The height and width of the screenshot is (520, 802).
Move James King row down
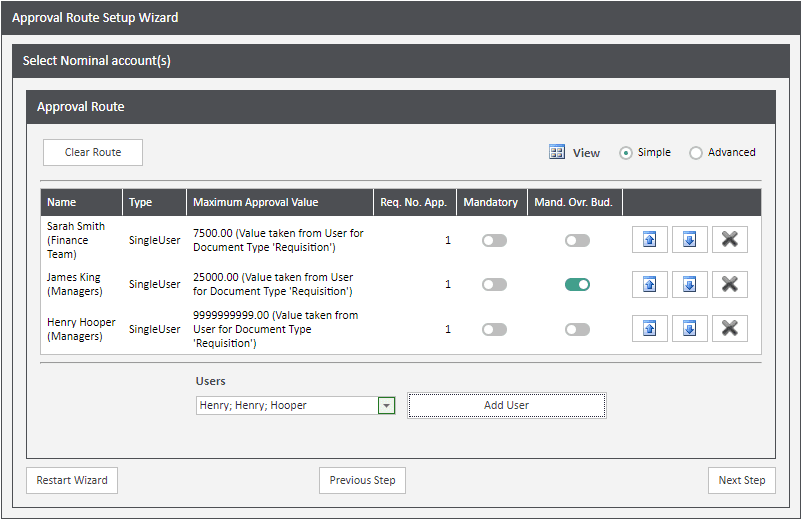pyautogui.click(x=690, y=284)
